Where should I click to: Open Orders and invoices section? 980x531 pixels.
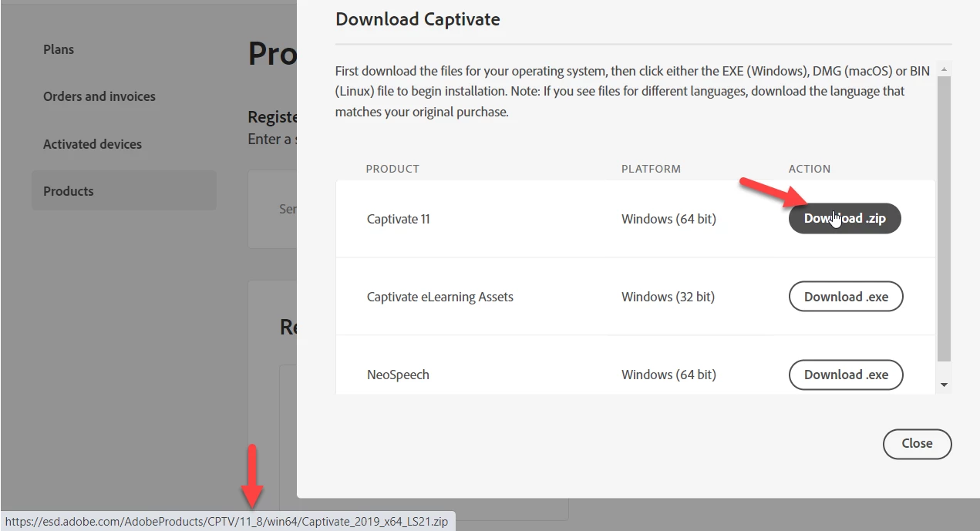click(x=99, y=96)
